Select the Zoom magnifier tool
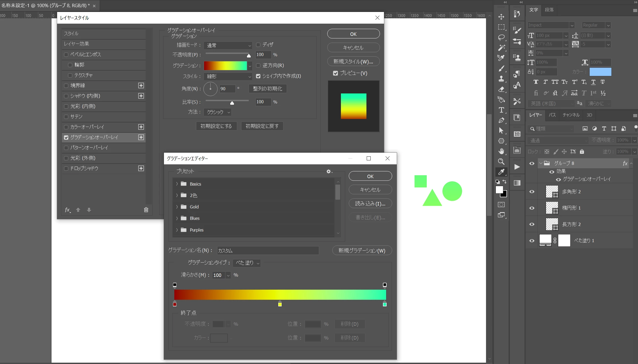 501,161
